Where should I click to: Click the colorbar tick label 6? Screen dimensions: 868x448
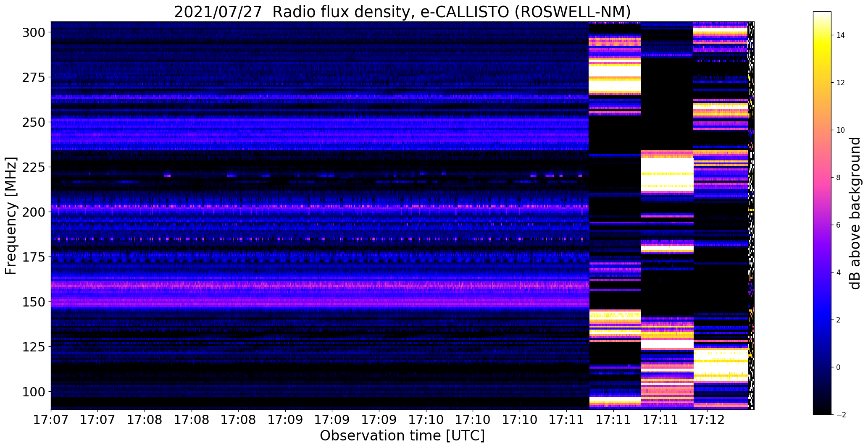point(839,225)
